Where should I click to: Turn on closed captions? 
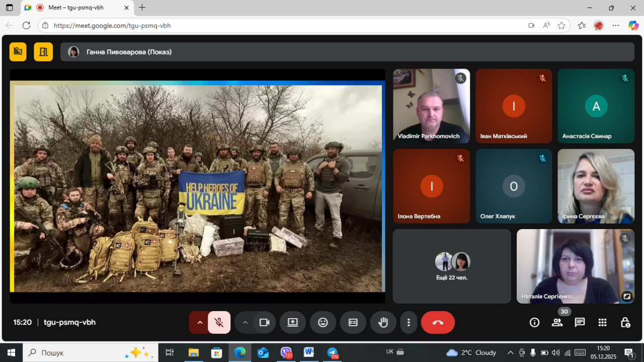(353, 322)
